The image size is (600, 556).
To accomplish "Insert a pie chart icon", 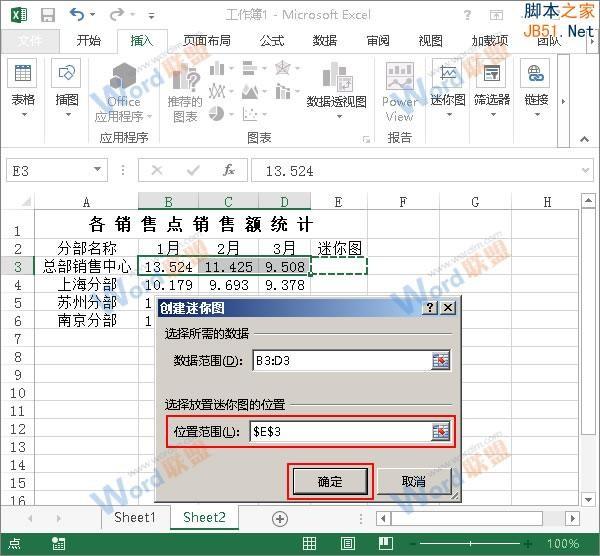I will pyautogui.click(x=216, y=114).
